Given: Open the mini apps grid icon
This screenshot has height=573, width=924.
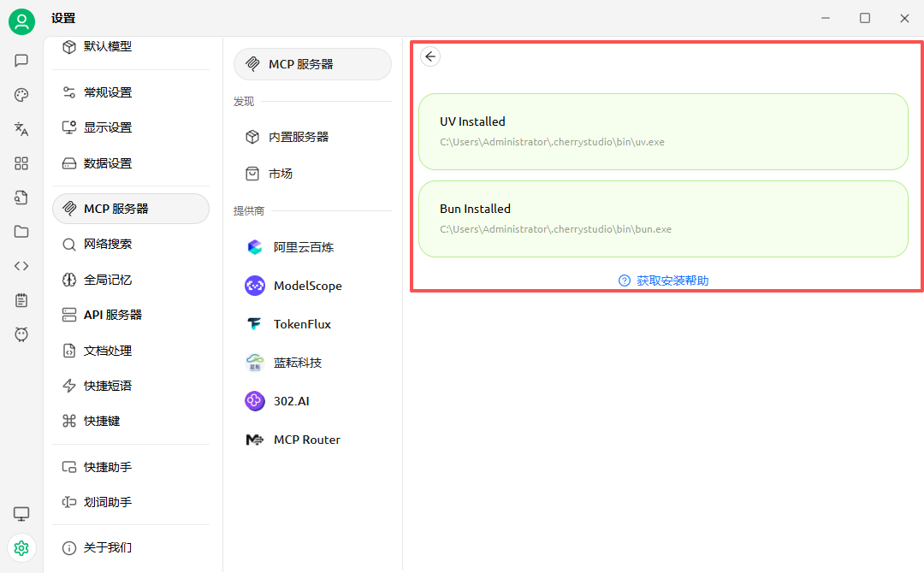Looking at the screenshot, I should tap(21, 163).
